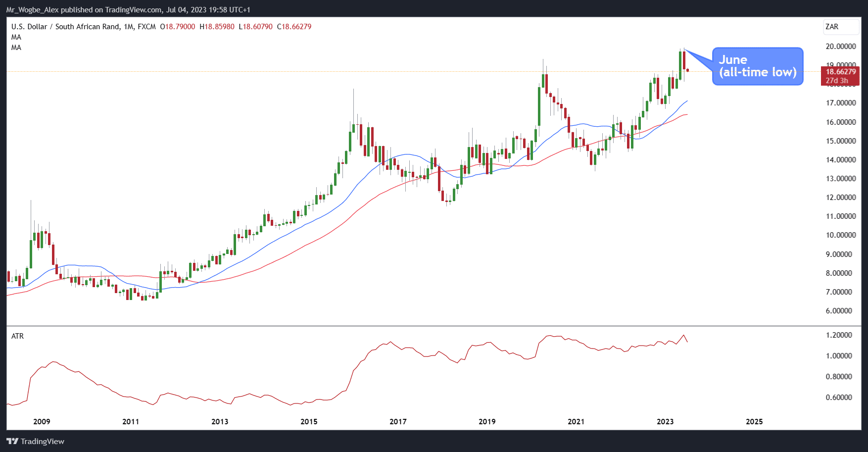This screenshot has width=868, height=452.
Task: Click the 10.00000 price axis label
Action: [x=841, y=235]
